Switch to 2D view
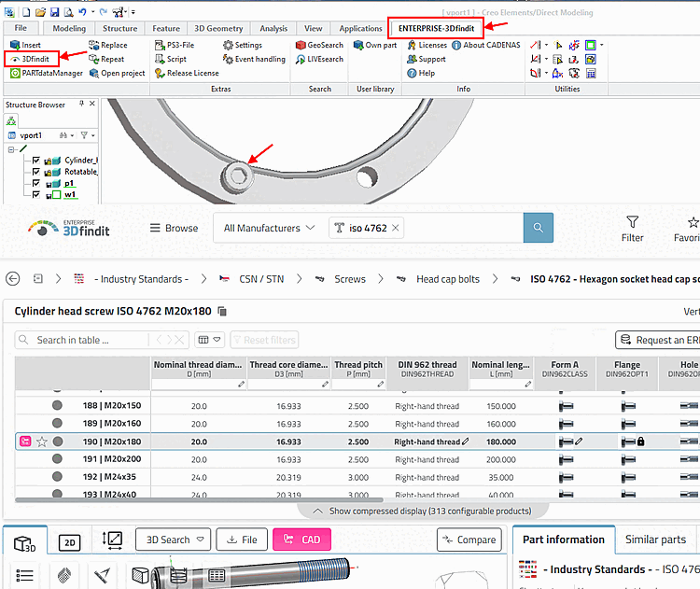This screenshot has width=700, height=589. pos(70,543)
